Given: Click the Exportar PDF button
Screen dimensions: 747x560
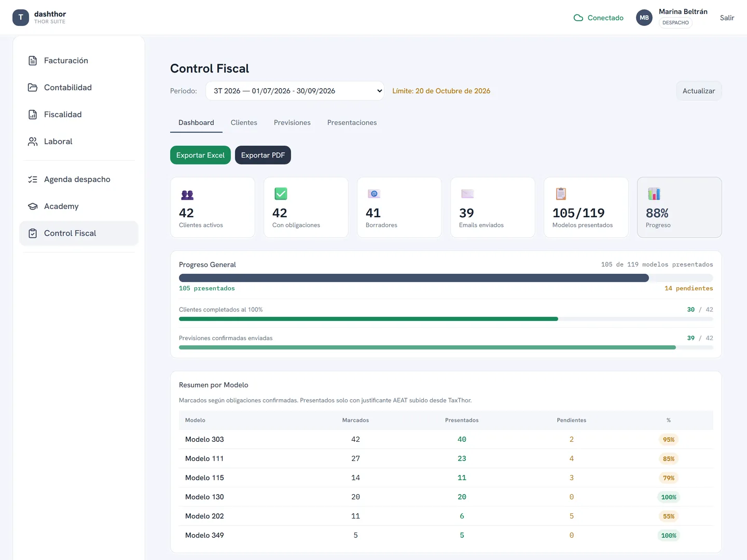Looking at the screenshot, I should (x=263, y=155).
